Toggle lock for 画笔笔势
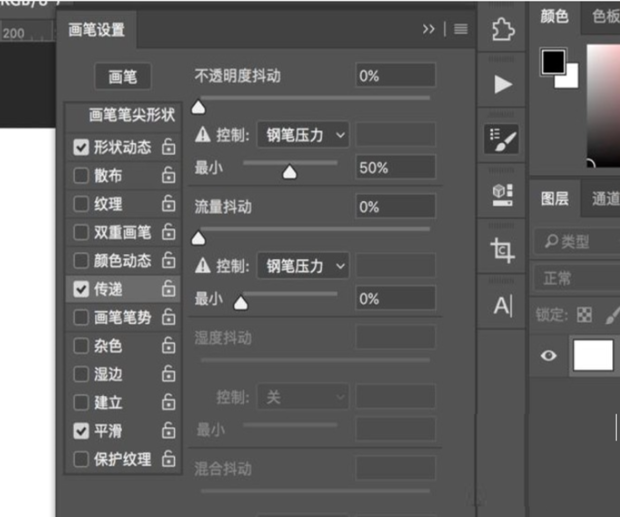The width and height of the screenshot is (620, 517). click(x=168, y=317)
